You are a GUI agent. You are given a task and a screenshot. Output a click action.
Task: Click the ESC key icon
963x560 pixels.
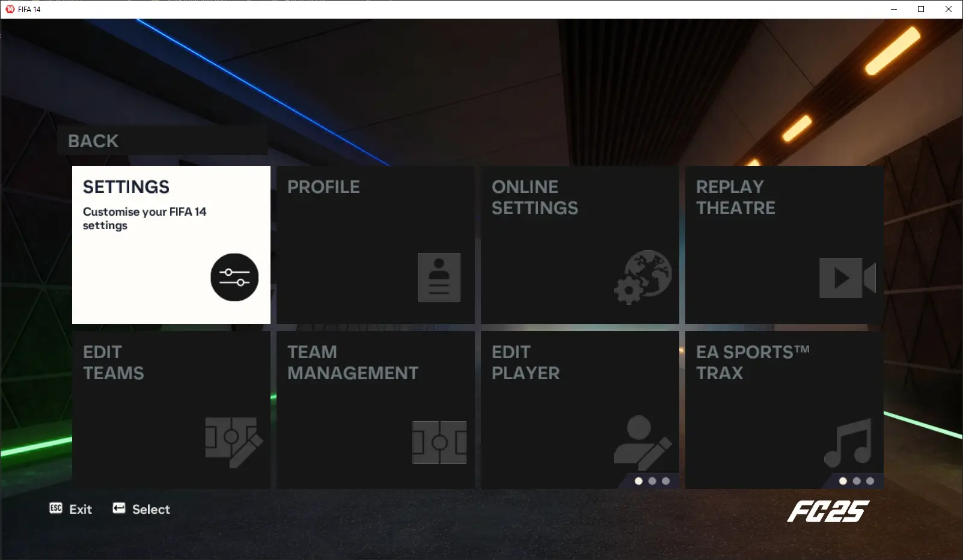tap(56, 508)
